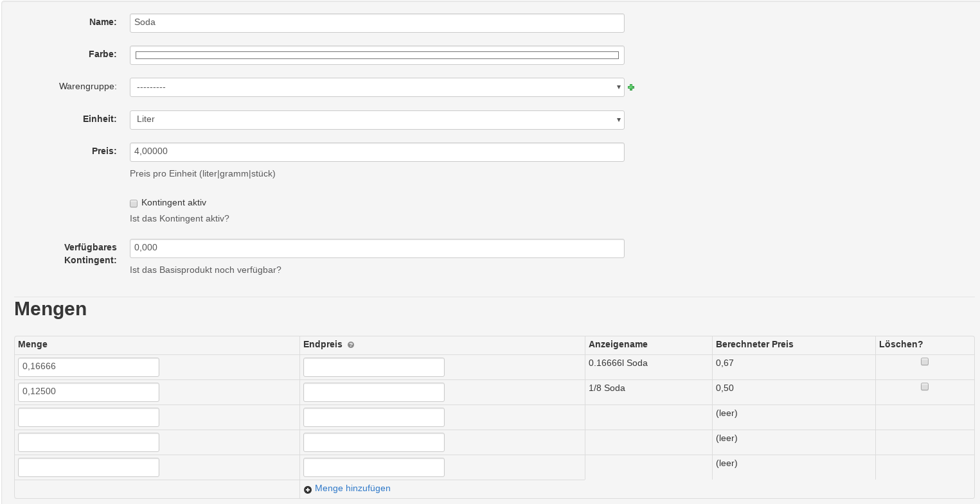Click the first empty Menge field
The image size is (980, 504).
tap(89, 417)
